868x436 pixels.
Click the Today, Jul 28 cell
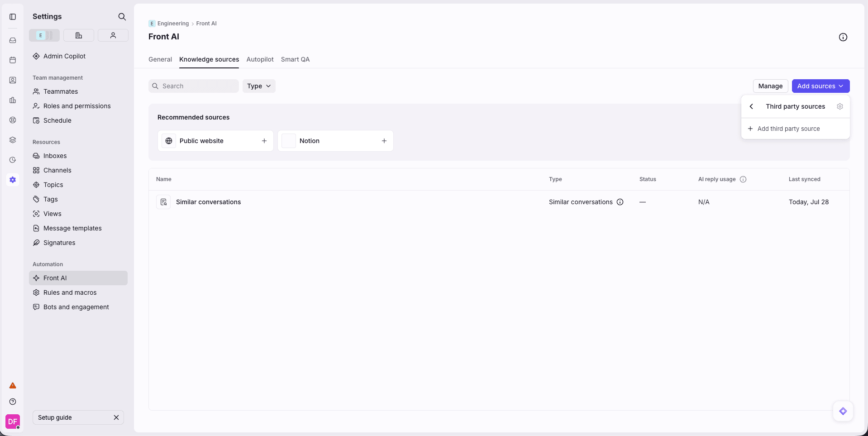point(809,202)
